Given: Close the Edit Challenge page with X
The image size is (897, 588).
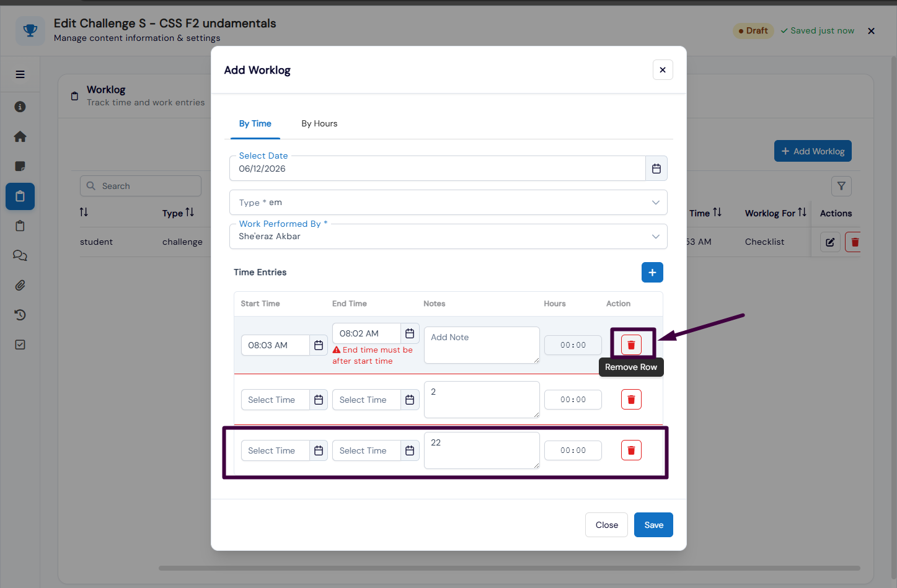Looking at the screenshot, I should [x=871, y=31].
